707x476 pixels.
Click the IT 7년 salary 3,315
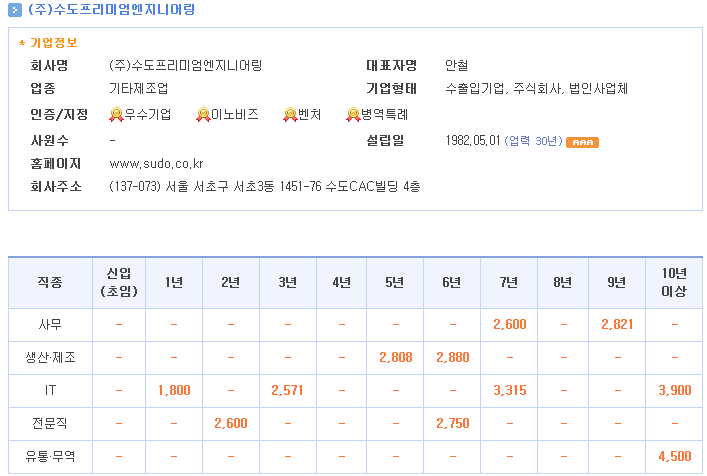point(510,390)
